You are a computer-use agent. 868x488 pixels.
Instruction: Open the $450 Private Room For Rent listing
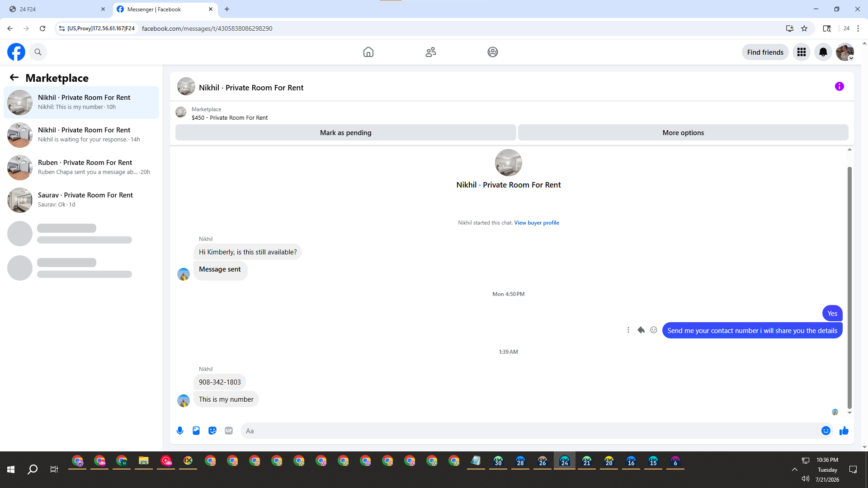point(230,117)
